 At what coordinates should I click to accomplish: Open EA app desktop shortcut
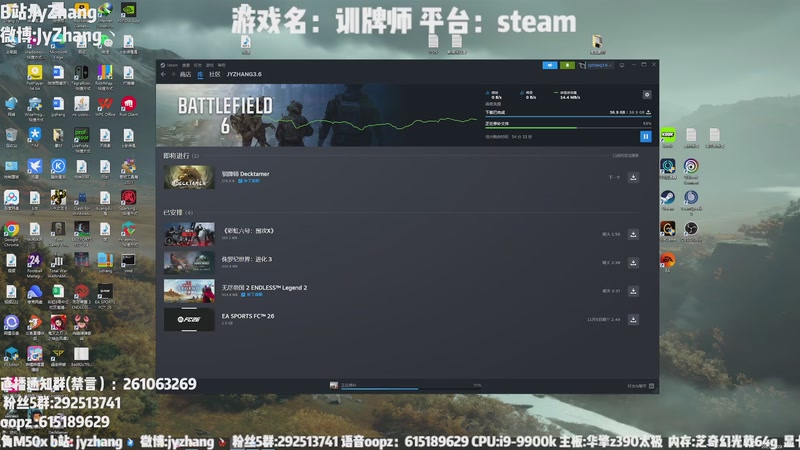point(668,262)
